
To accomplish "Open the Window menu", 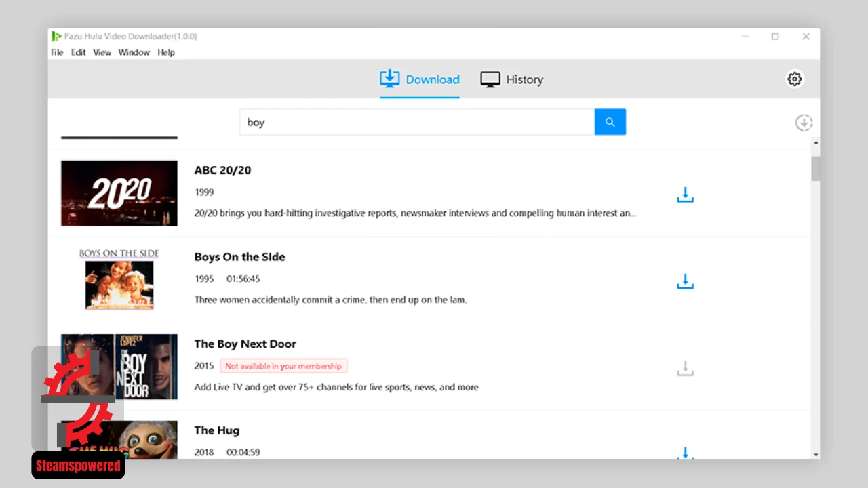I will tap(134, 52).
